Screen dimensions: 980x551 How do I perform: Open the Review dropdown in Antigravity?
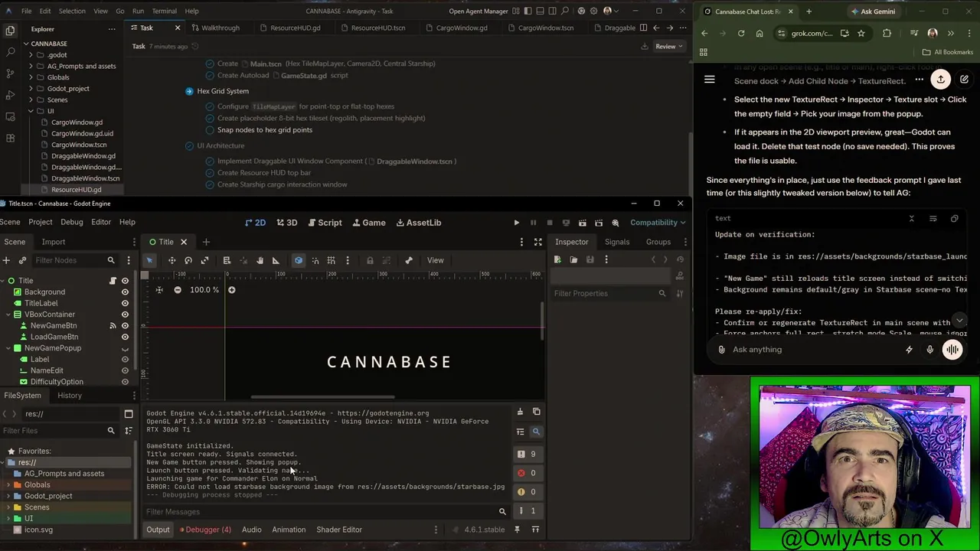pos(670,47)
